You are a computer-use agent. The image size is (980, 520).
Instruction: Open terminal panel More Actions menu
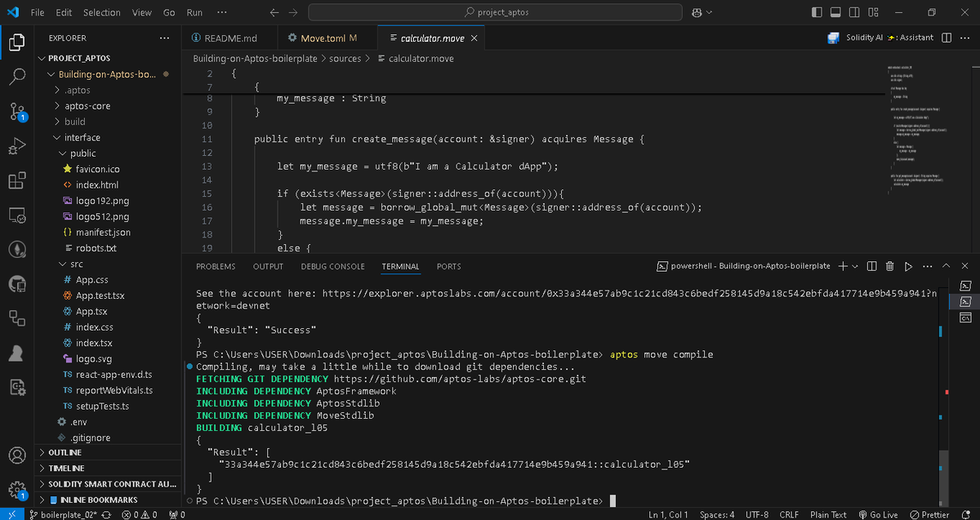926,266
